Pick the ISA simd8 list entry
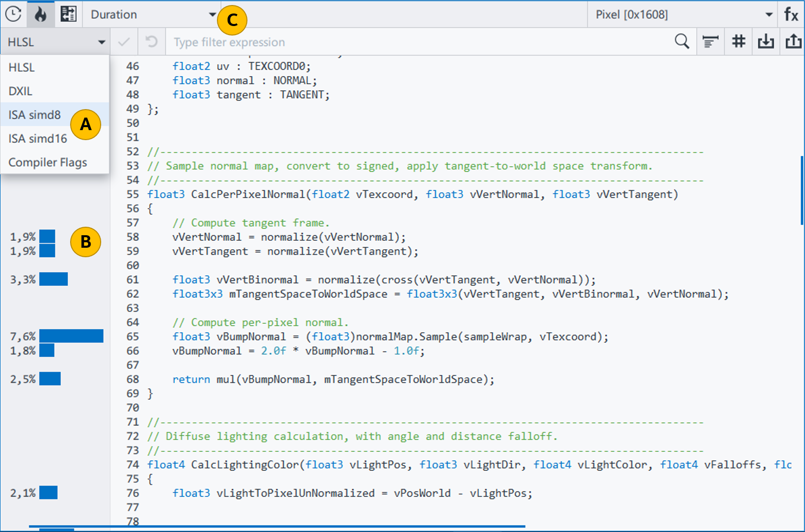The height and width of the screenshot is (532, 805). click(35, 115)
